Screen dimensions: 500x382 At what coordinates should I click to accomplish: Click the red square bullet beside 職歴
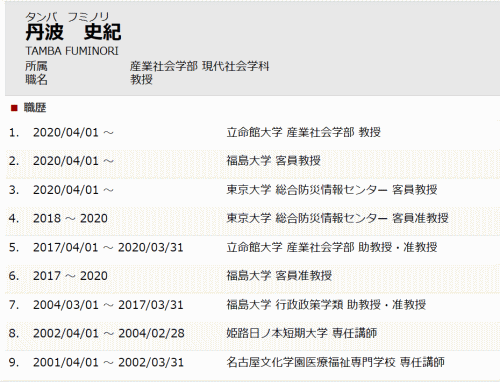(x=14, y=108)
